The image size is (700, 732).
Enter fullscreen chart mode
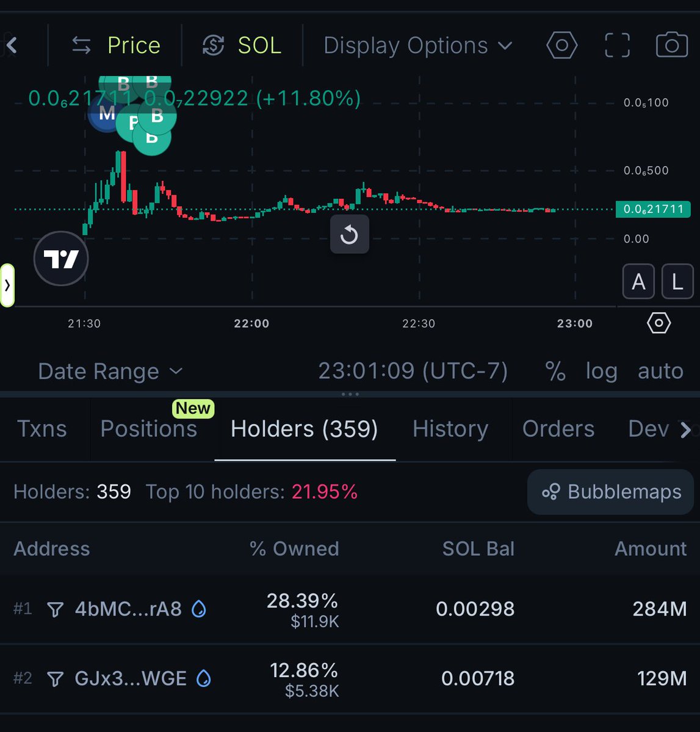click(x=617, y=45)
